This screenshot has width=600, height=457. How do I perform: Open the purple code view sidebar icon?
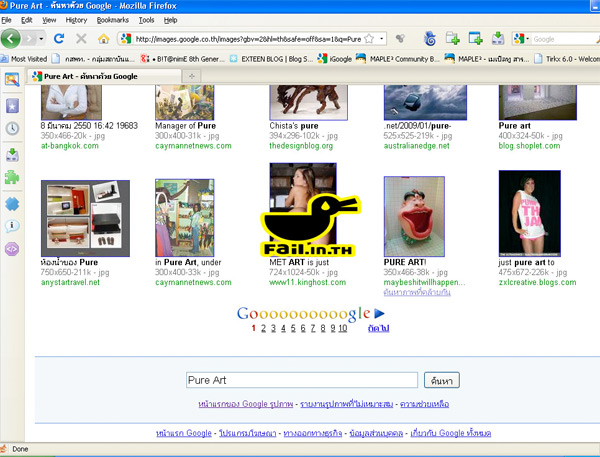click(12, 249)
